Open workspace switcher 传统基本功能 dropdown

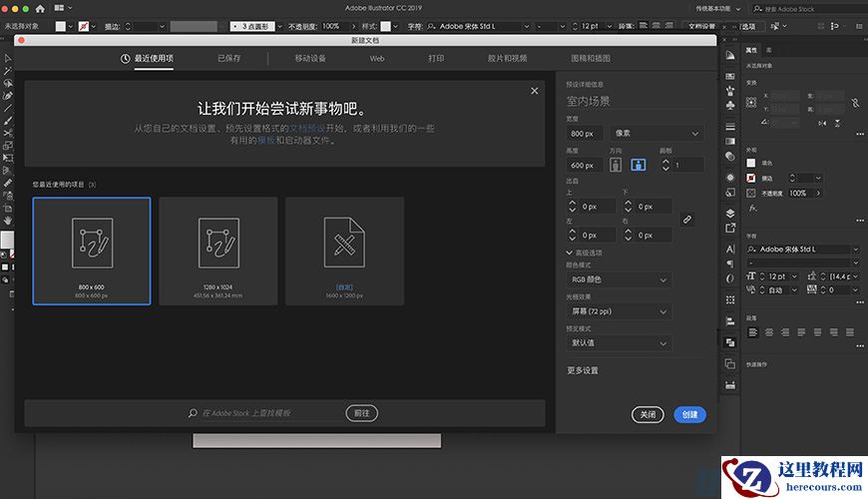coord(717,9)
